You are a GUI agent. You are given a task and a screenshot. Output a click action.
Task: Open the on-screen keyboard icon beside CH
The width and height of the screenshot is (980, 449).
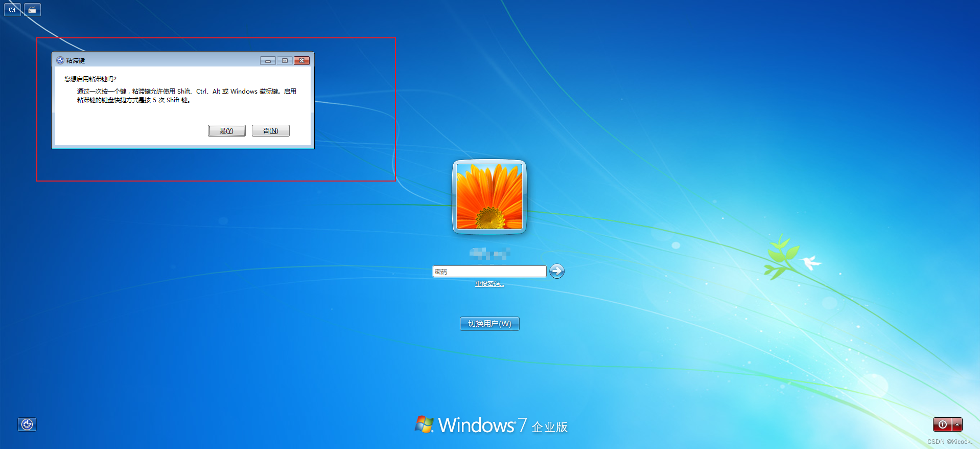pos(32,10)
